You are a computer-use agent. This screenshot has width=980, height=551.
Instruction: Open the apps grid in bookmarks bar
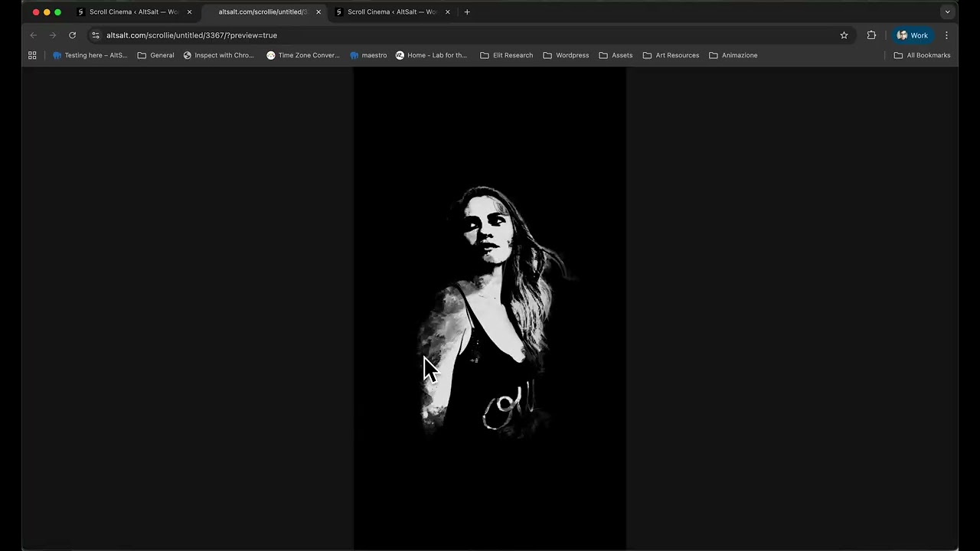[32, 55]
